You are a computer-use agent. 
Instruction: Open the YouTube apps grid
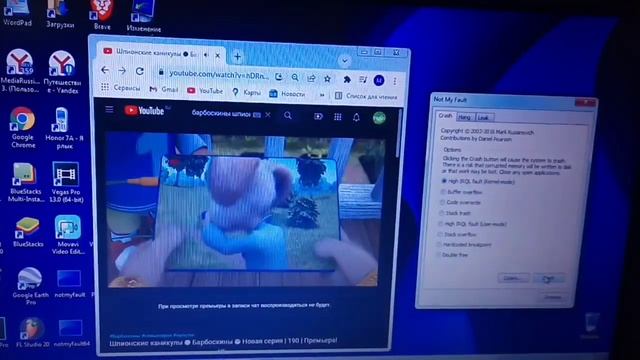(x=338, y=117)
